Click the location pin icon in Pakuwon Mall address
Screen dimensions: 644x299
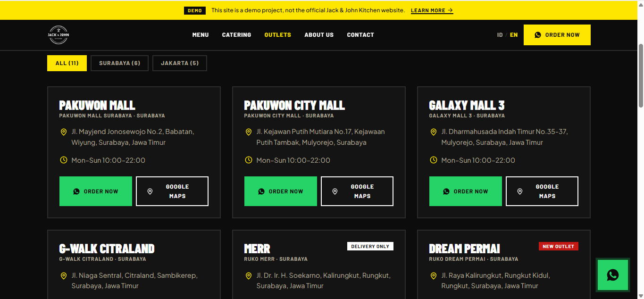(x=64, y=132)
